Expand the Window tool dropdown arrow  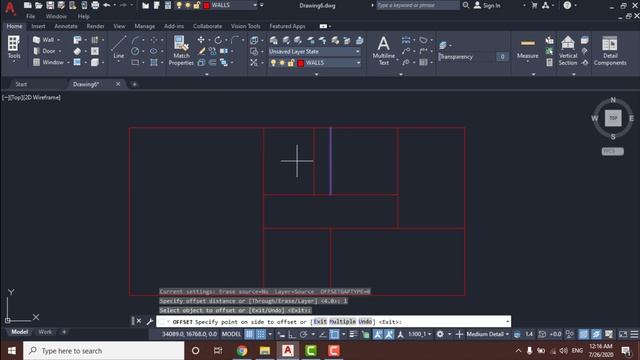pos(68,62)
